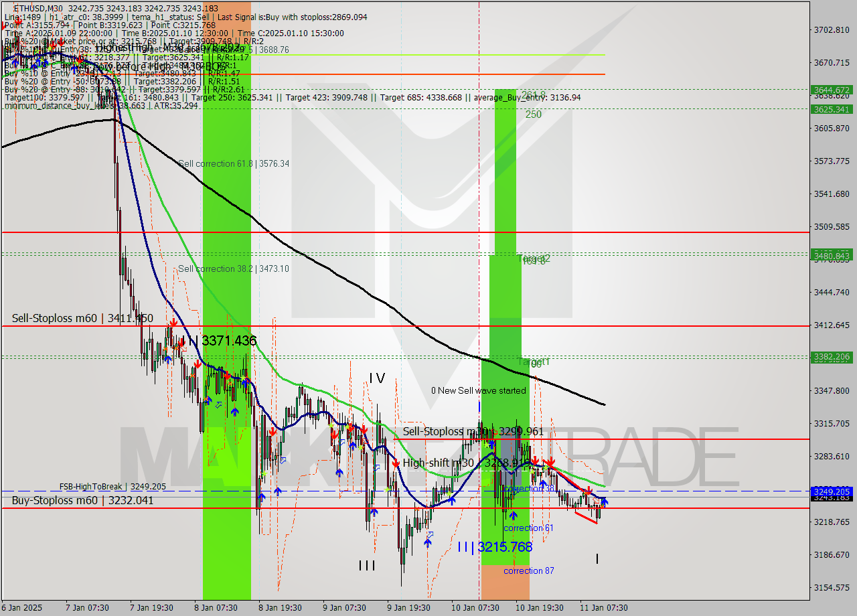
Task: Select the '250' Fibonacci level label
Action: [x=534, y=114]
